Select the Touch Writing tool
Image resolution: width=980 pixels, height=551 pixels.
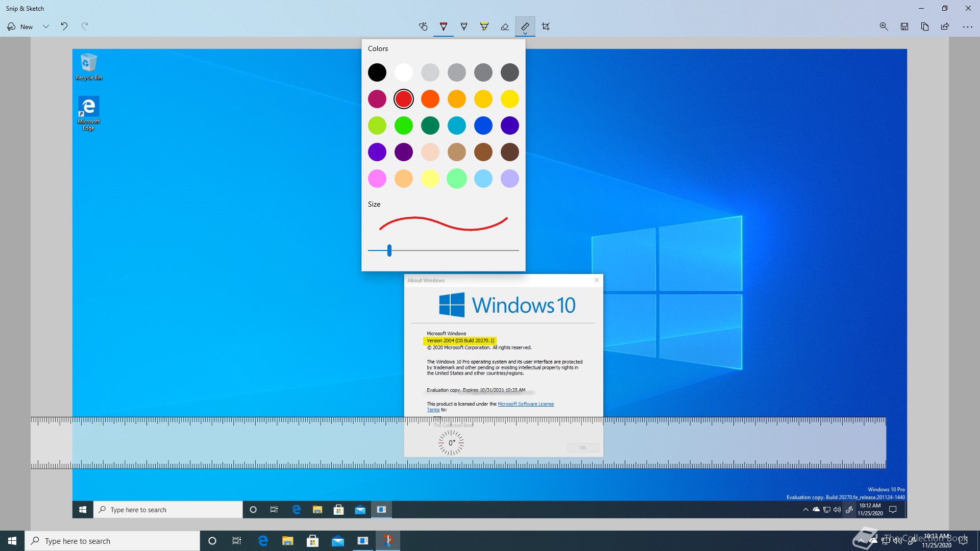pyautogui.click(x=423, y=27)
